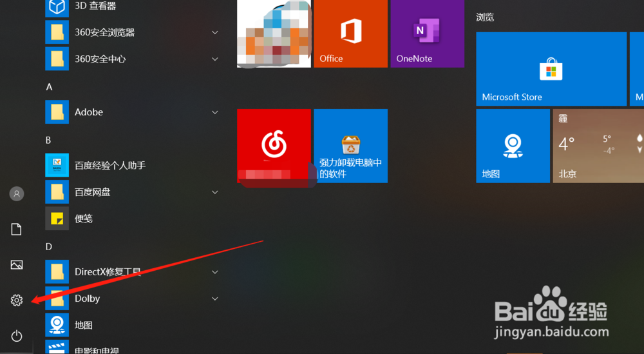The height and width of the screenshot is (354, 644).
Task: Click the 百度网盘 folder icon
Action: pyautogui.click(x=57, y=192)
